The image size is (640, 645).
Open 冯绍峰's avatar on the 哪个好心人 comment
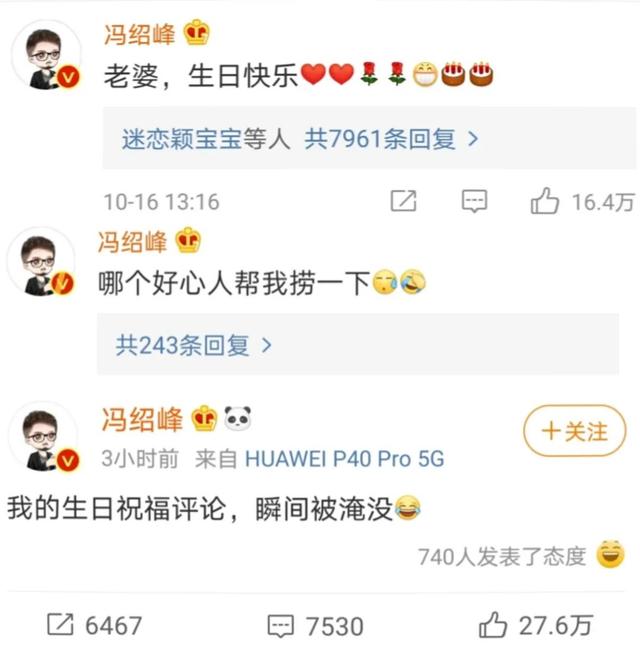[41, 261]
